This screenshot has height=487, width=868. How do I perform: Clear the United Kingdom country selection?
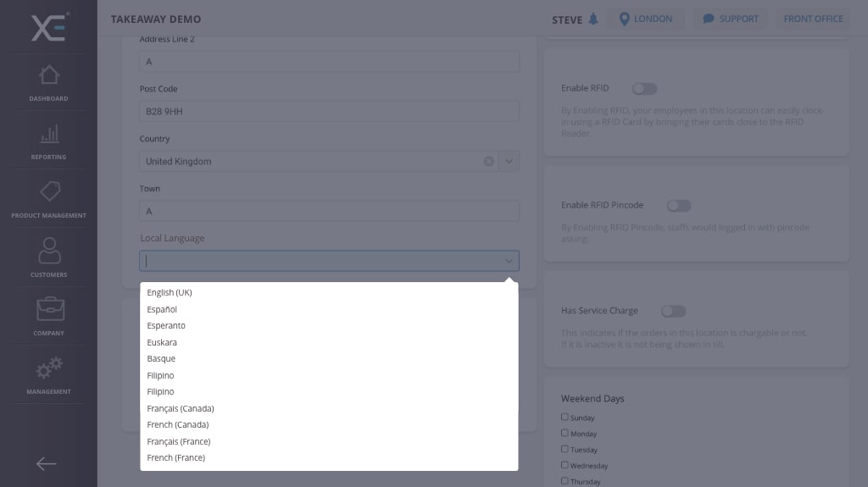[489, 161]
